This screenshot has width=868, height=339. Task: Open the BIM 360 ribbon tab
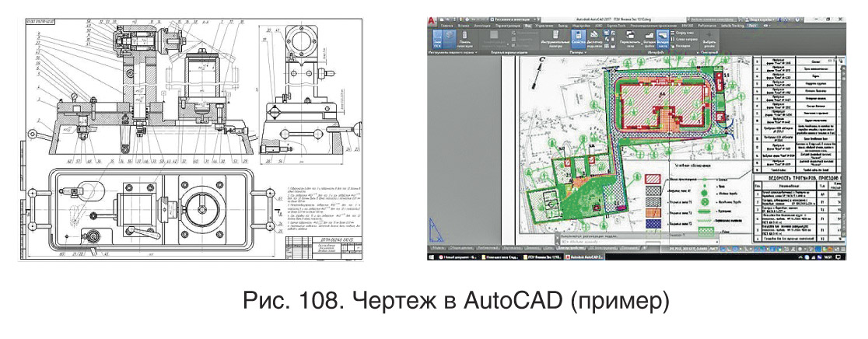pos(688,26)
